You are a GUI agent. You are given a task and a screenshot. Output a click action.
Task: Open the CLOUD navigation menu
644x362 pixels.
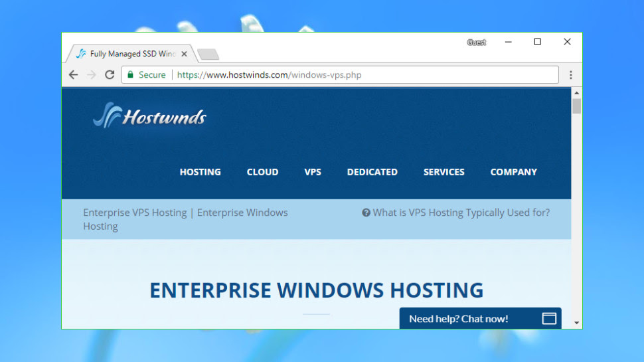click(x=262, y=172)
